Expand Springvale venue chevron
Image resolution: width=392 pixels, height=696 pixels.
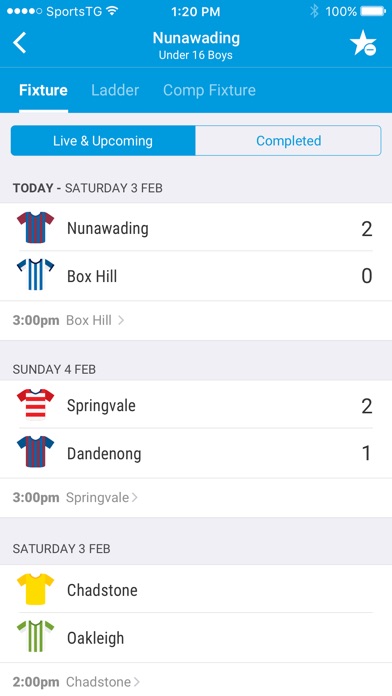coord(135,498)
